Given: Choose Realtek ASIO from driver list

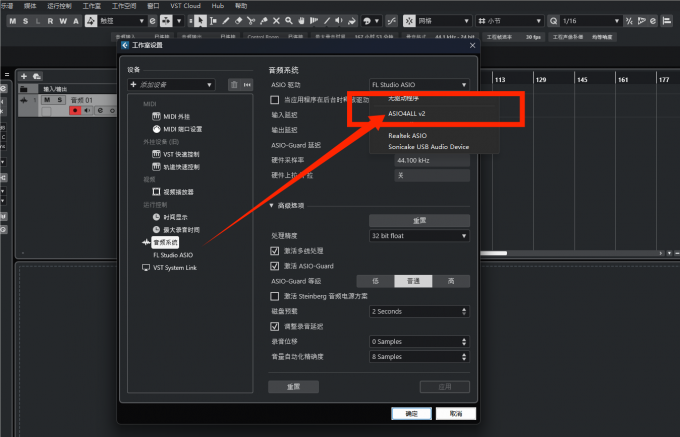Looking at the screenshot, I should click(x=408, y=136).
